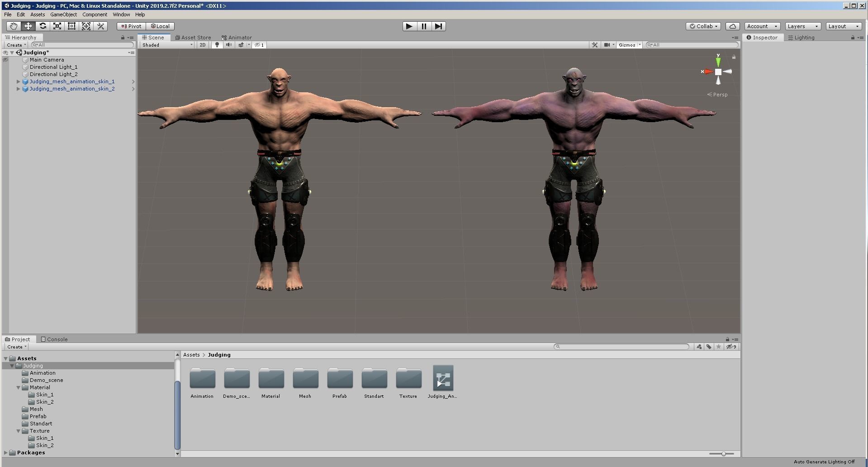Click the scene camera settings icon
The width and height of the screenshot is (868, 467).
coord(607,45)
